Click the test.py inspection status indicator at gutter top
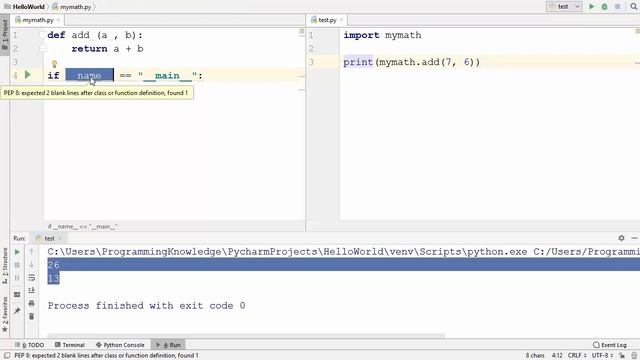Image resolution: width=640 pixels, height=360 pixels. 638,31
